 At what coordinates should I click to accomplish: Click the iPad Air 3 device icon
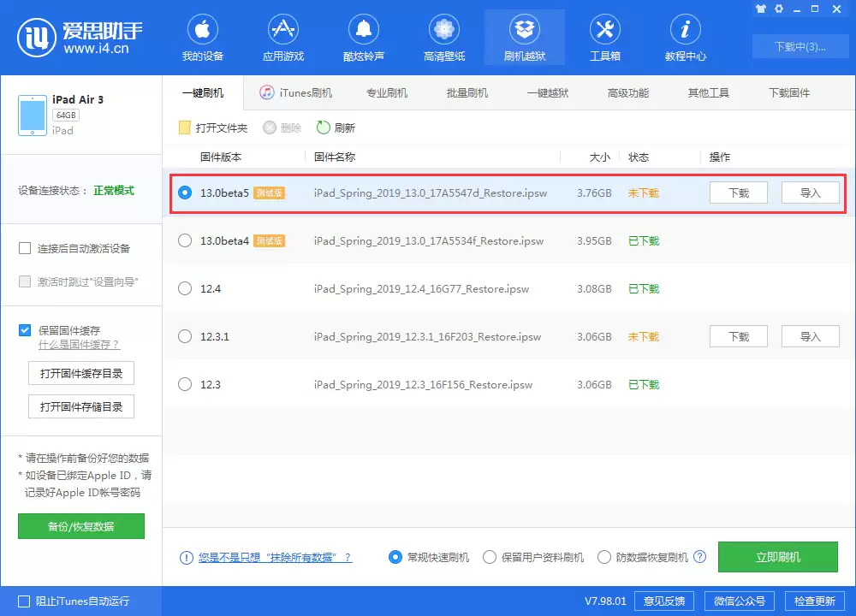(33, 115)
